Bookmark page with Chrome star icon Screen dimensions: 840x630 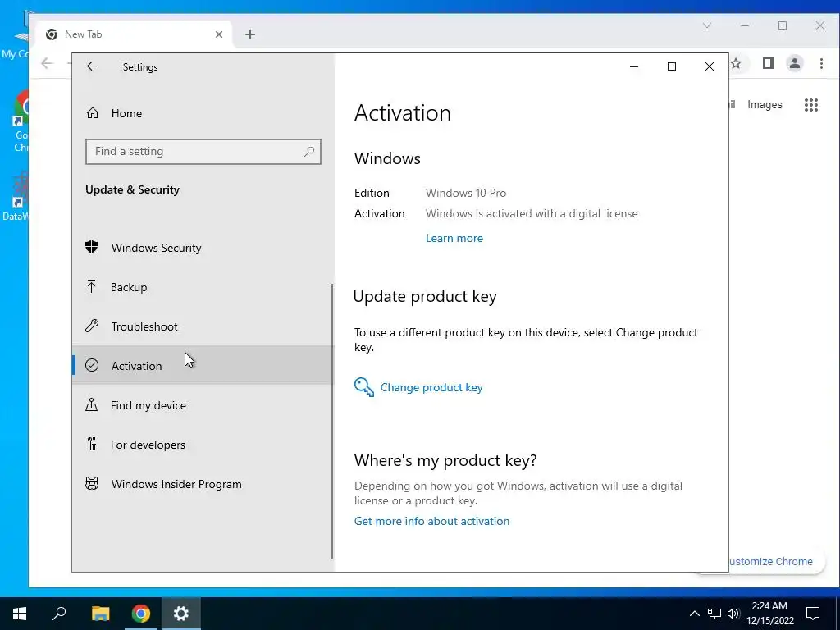point(736,63)
